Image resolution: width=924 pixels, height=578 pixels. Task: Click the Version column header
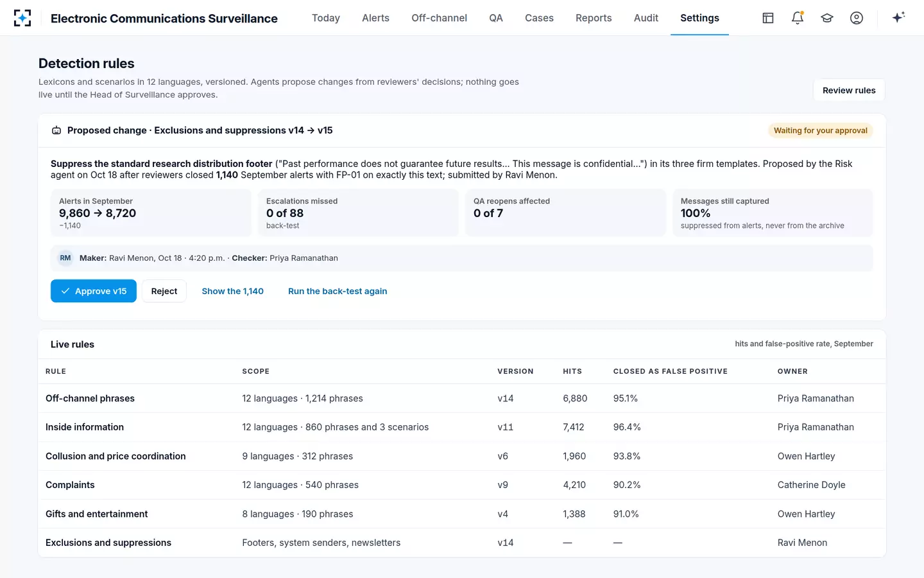pos(515,371)
